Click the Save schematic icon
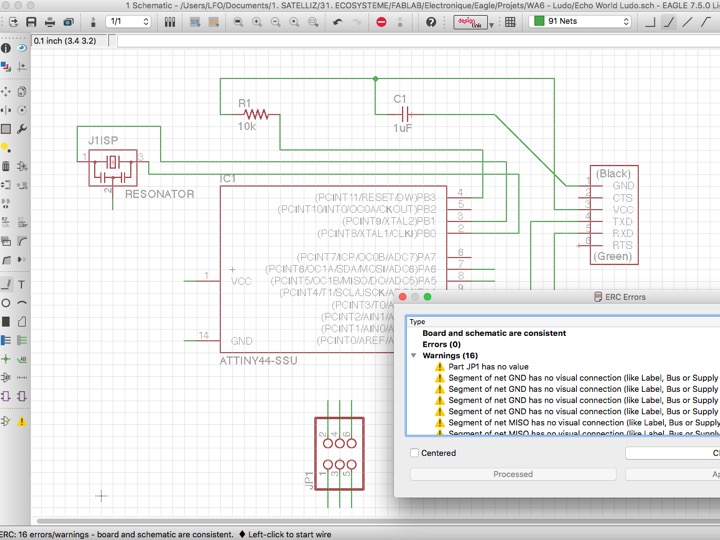The image size is (720, 540). click(x=31, y=22)
